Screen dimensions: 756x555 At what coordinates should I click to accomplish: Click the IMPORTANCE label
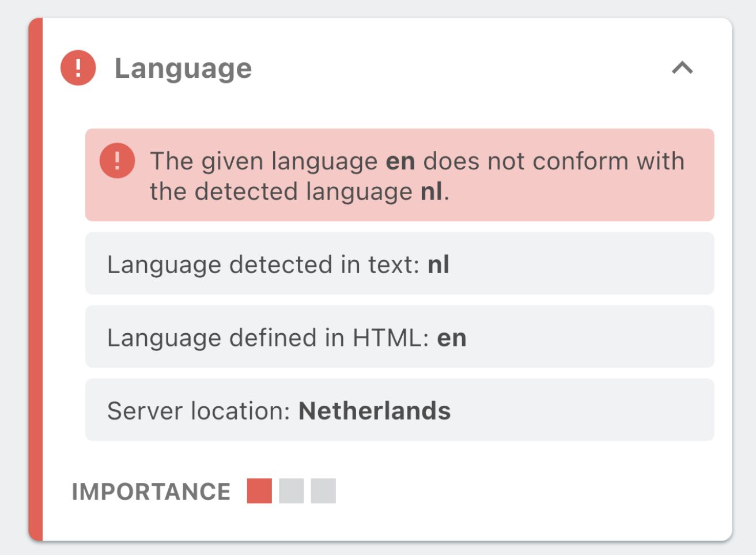[151, 492]
